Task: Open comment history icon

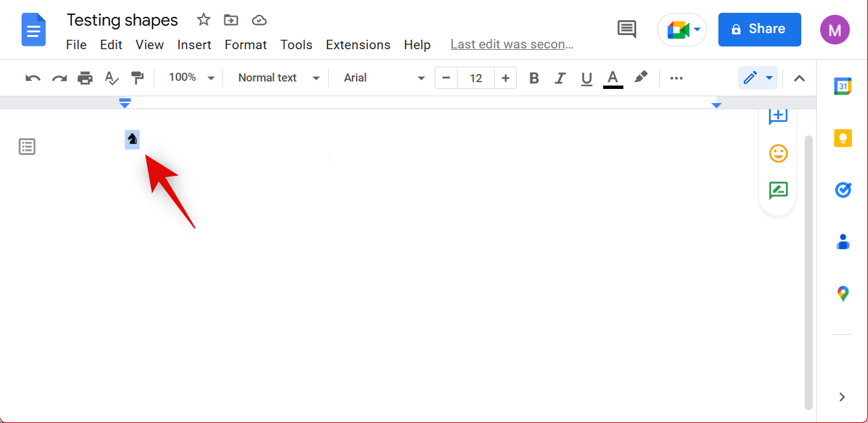Action: [x=627, y=29]
